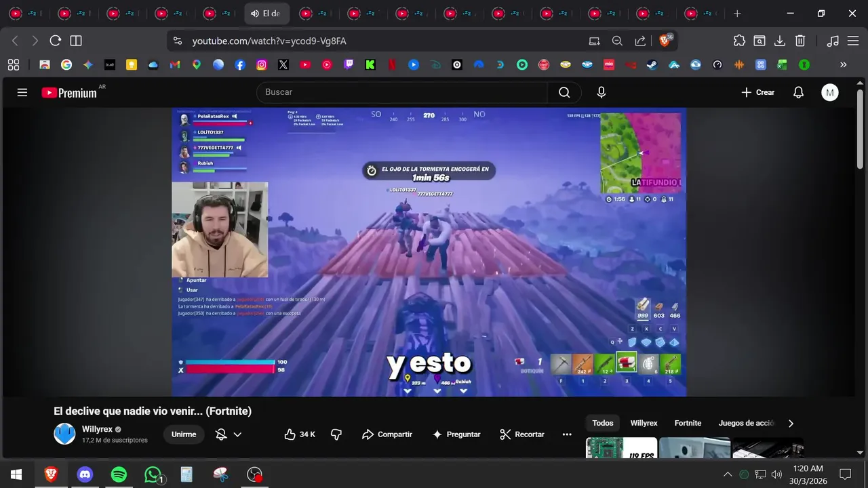Open Twitch bookmark
This screenshot has height=488, width=868.
[x=349, y=65]
